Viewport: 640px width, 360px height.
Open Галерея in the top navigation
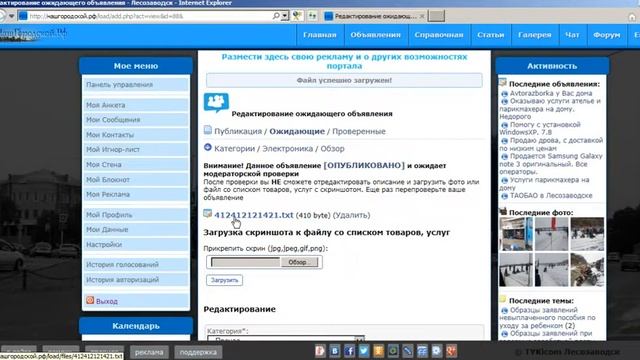tap(535, 35)
